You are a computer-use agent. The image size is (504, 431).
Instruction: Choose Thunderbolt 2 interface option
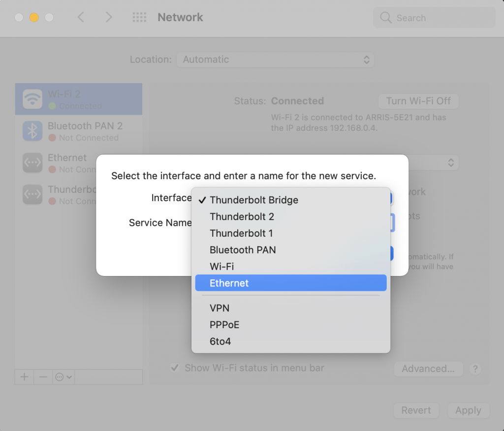(x=290, y=216)
